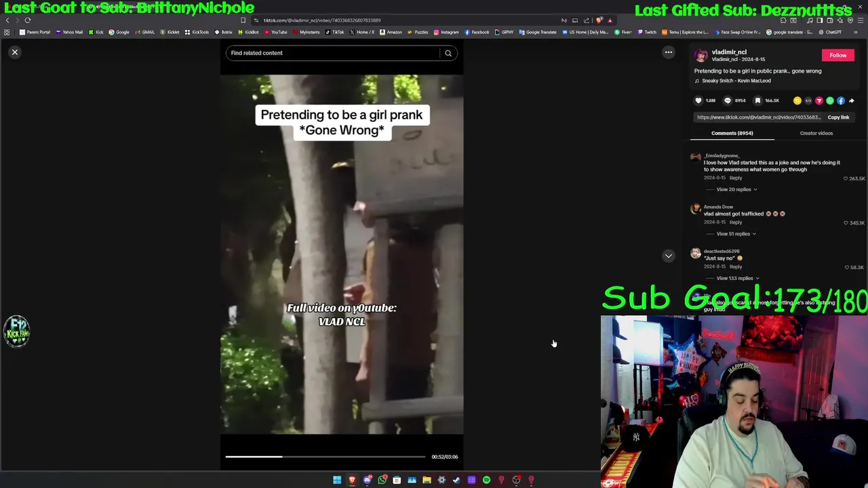Get embed code icon

(x=808, y=101)
